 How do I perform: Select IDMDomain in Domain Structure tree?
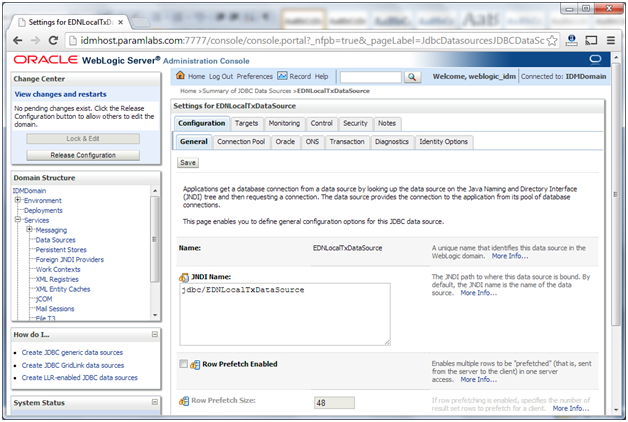[x=29, y=191]
